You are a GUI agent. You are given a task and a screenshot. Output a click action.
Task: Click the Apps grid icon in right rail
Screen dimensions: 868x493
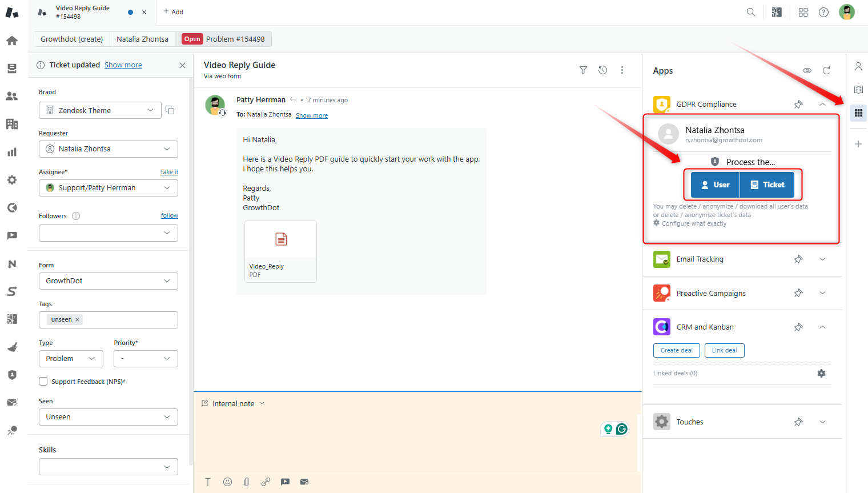tap(858, 113)
